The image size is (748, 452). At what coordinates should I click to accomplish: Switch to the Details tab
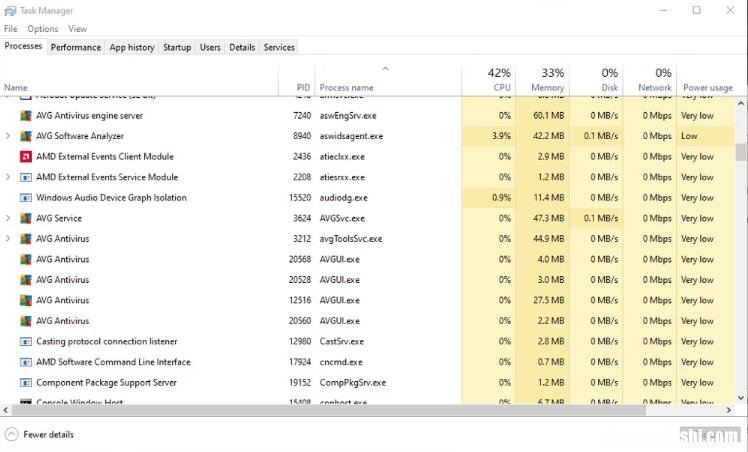[x=242, y=47]
